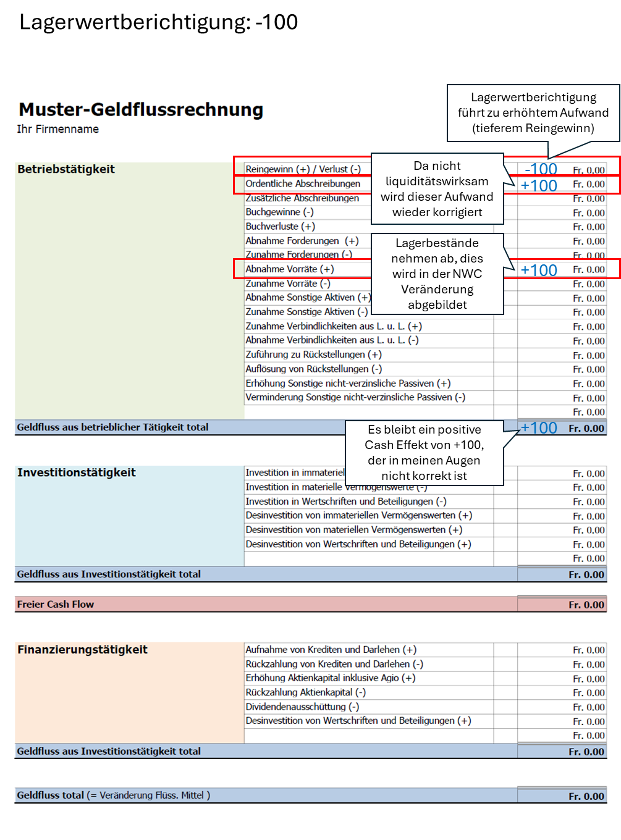Select the Fr. 0.00 amount for Zuführung zu Rückstellungen
This screenshot has height=840, width=621.
[589, 356]
